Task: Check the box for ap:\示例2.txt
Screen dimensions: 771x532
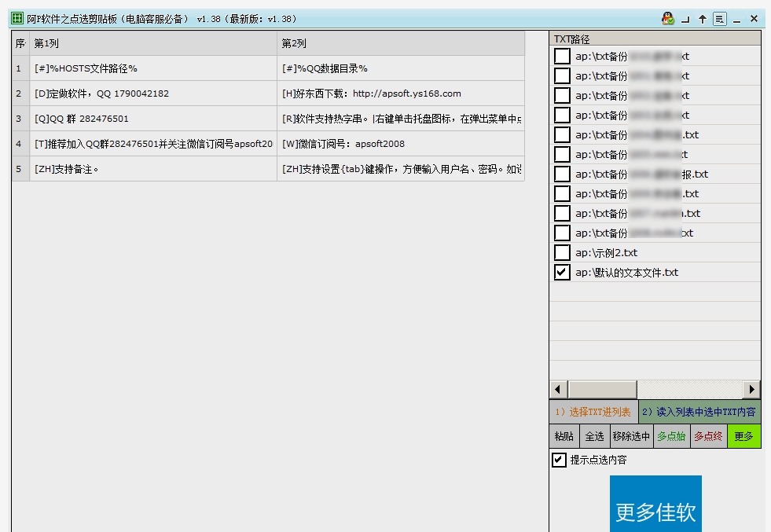Action: point(562,253)
